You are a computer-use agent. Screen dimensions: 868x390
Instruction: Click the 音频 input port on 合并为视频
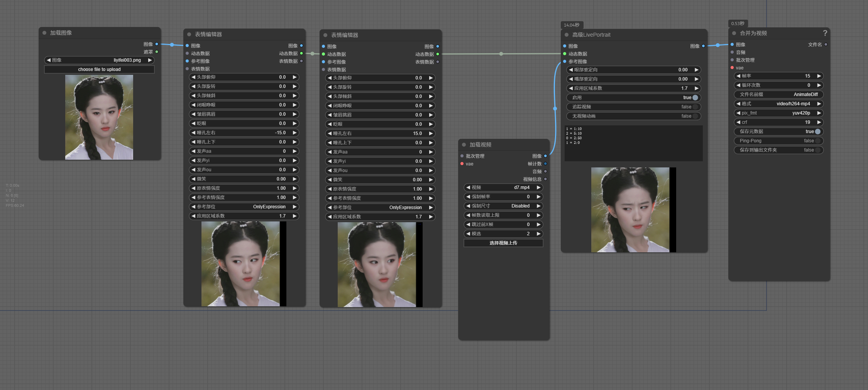coord(732,52)
